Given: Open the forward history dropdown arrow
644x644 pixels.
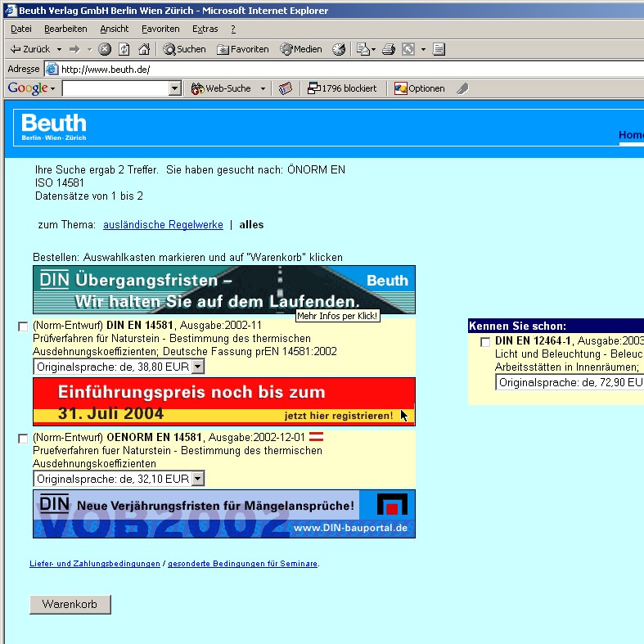Looking at the screenshot, I should pos(89,49).
